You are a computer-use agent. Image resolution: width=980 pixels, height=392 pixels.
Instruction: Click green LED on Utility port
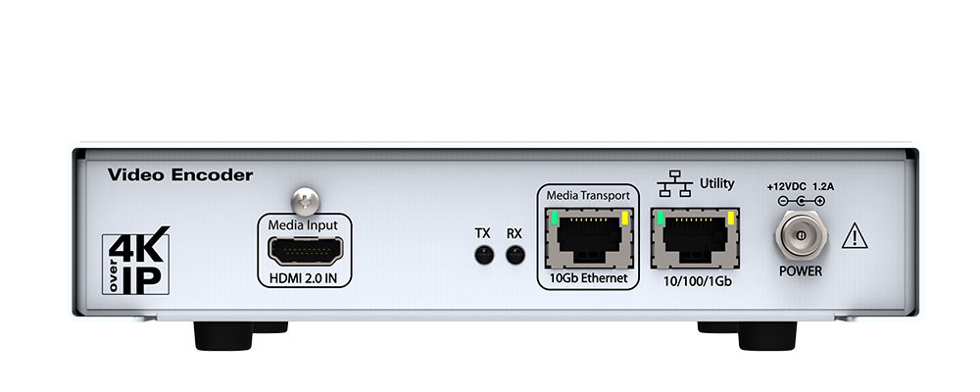point(661,218)
